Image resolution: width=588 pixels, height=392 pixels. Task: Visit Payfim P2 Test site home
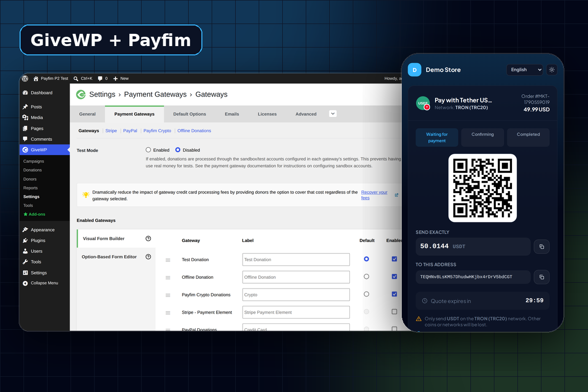click(51, 78)
